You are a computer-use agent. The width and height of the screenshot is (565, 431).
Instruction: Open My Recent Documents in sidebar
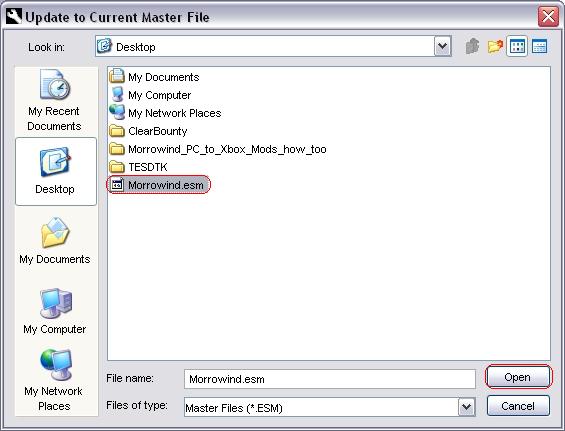pos(54,101)
